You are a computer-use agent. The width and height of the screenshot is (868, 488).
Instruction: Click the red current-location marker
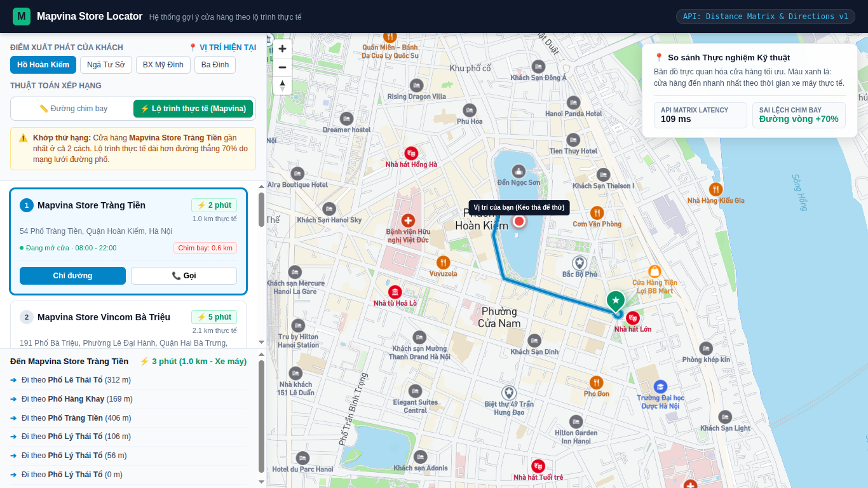519,221
